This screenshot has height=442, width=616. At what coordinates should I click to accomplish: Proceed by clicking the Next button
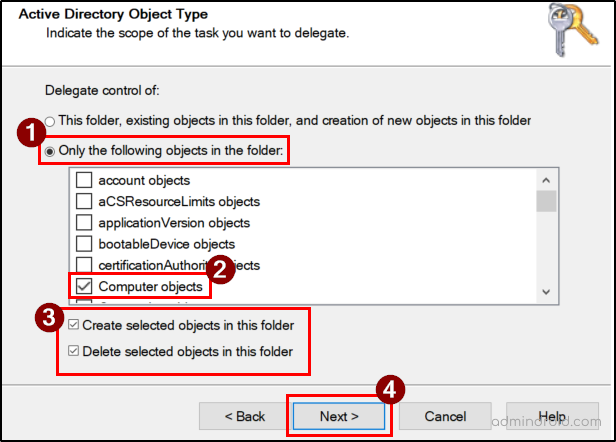[338, 416]
